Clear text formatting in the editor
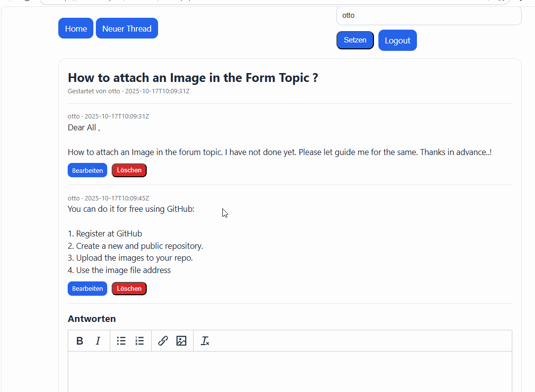This screenshot has height=392, width=535. (205, 341)
